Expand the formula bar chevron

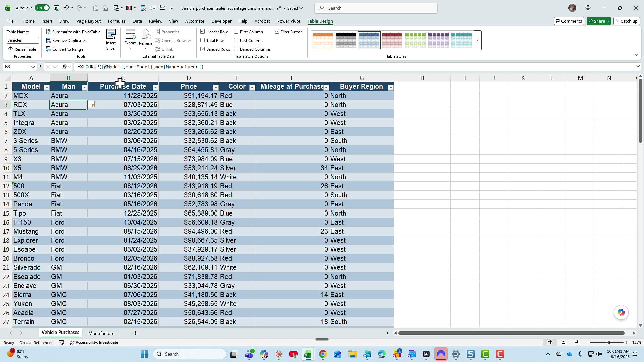[638, 66]
